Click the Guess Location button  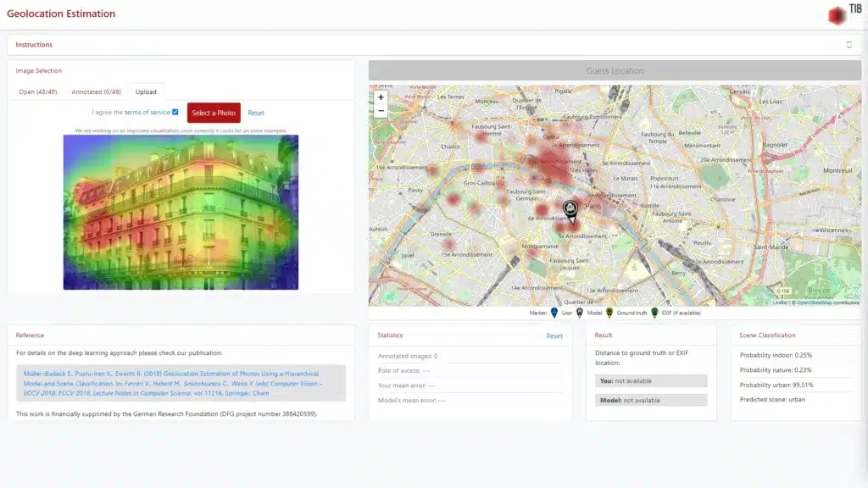click(x=615, y=71)
